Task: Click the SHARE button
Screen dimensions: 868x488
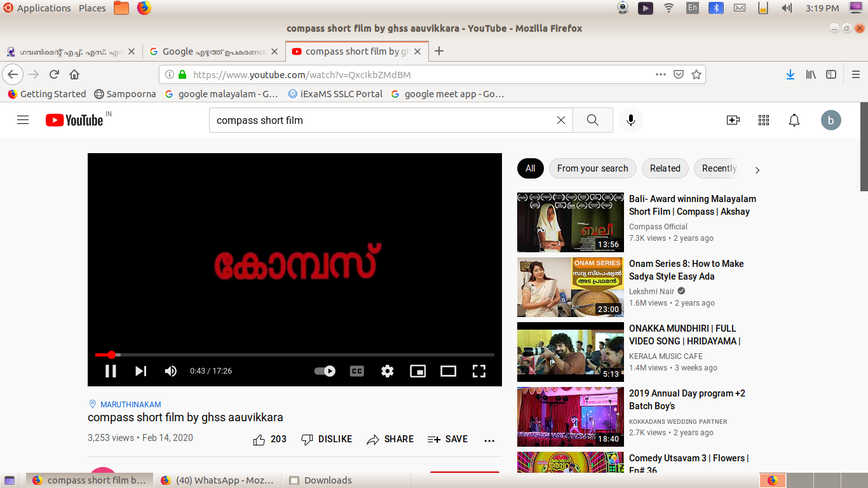Action: click(390, 440)
